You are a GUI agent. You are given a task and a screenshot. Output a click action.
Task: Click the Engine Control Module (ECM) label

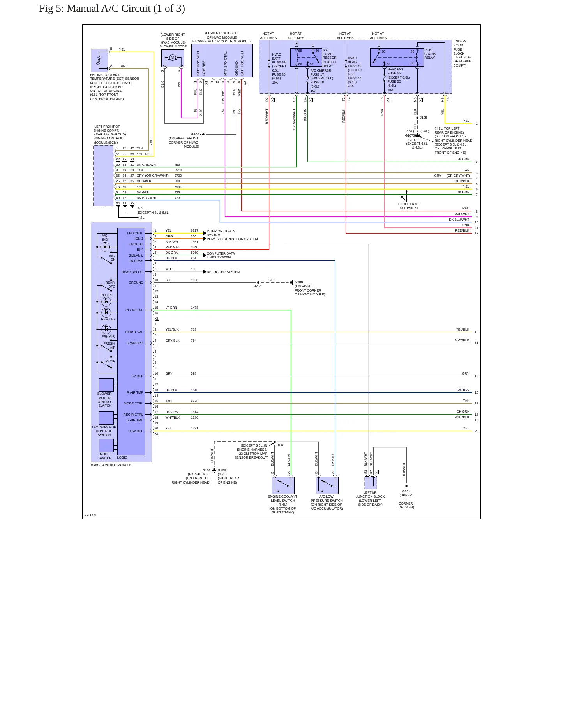(108, 141)
